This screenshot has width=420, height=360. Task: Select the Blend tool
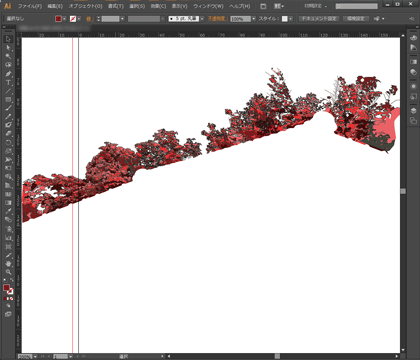(8, 220)
